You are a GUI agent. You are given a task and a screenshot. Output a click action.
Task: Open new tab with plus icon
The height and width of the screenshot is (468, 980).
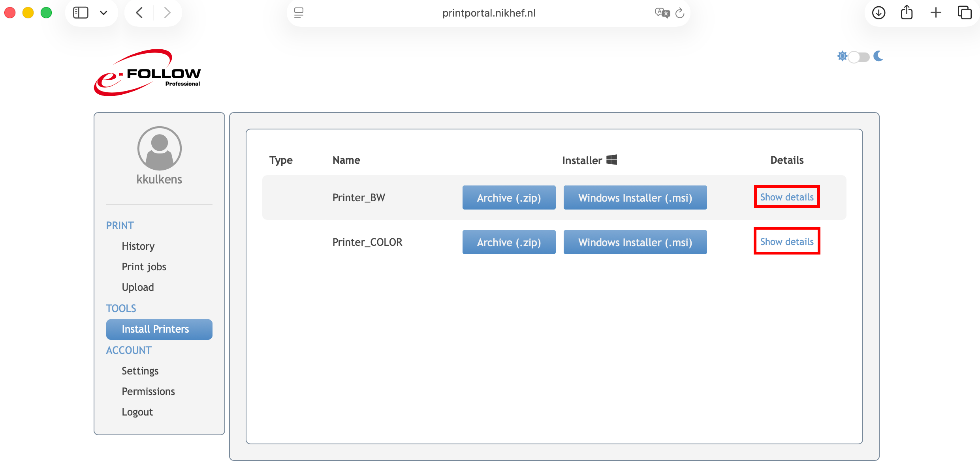936,13
